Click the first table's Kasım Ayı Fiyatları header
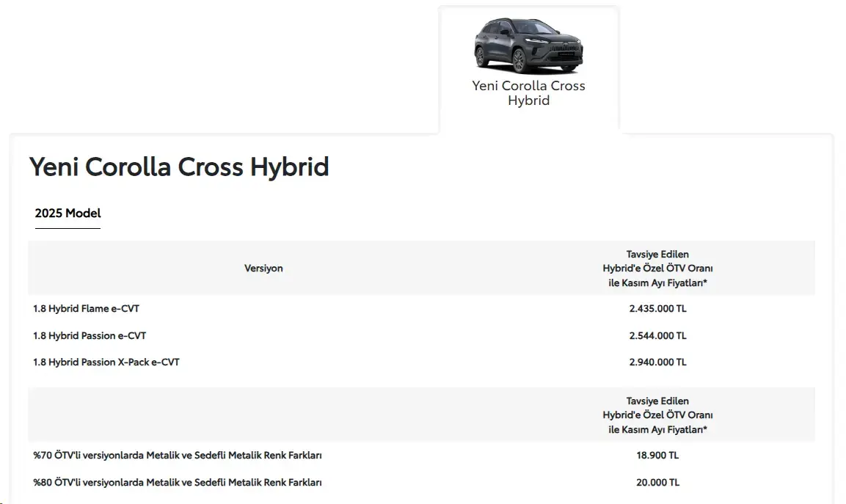846x504 pixels. pos(657,269)
